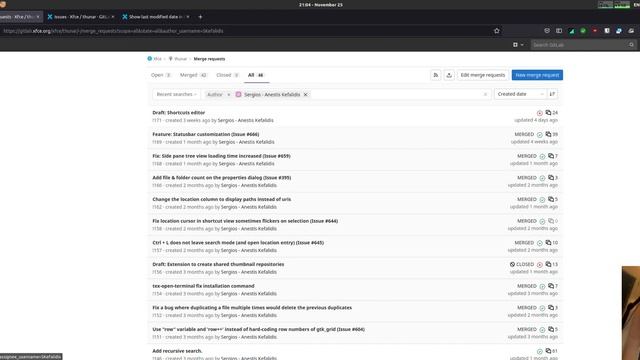Viewport: 640px width, 360px height.
Task: Switch to Issues · Xfce / thunar browser tab
Action: tap(80, 17)
